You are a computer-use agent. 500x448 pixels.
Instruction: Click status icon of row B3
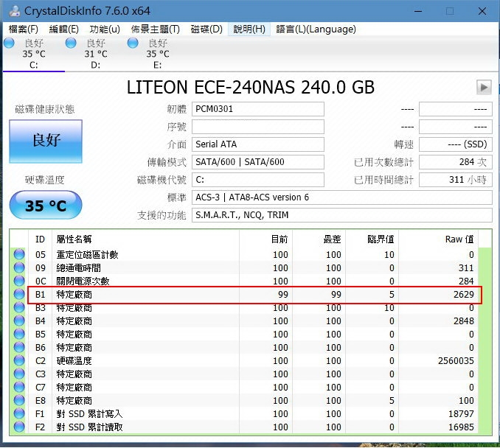coord(19,307)
